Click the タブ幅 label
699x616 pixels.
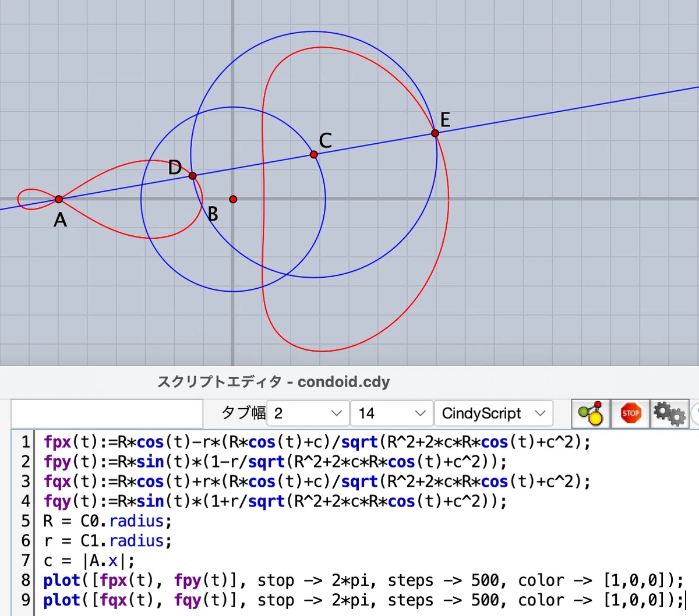click(x=243, y=413)
